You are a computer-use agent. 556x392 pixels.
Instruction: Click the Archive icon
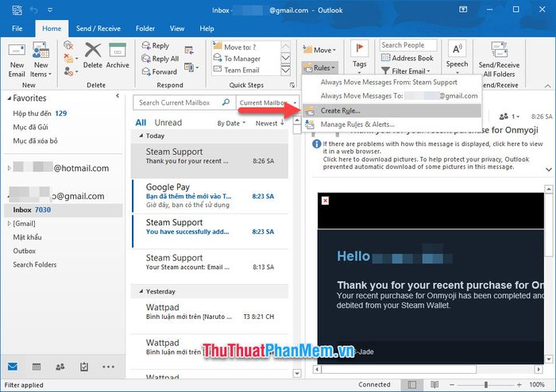tap(118, 50)
